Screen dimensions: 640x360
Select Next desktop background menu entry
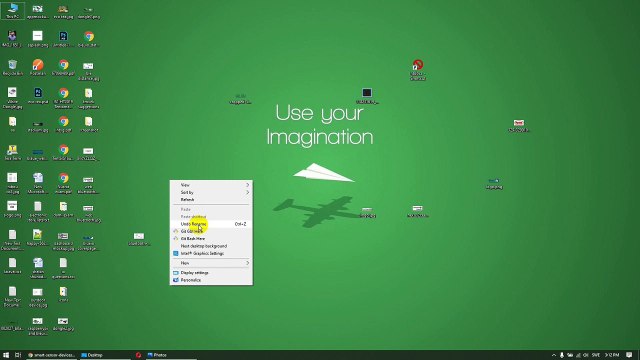click(211, 246)
